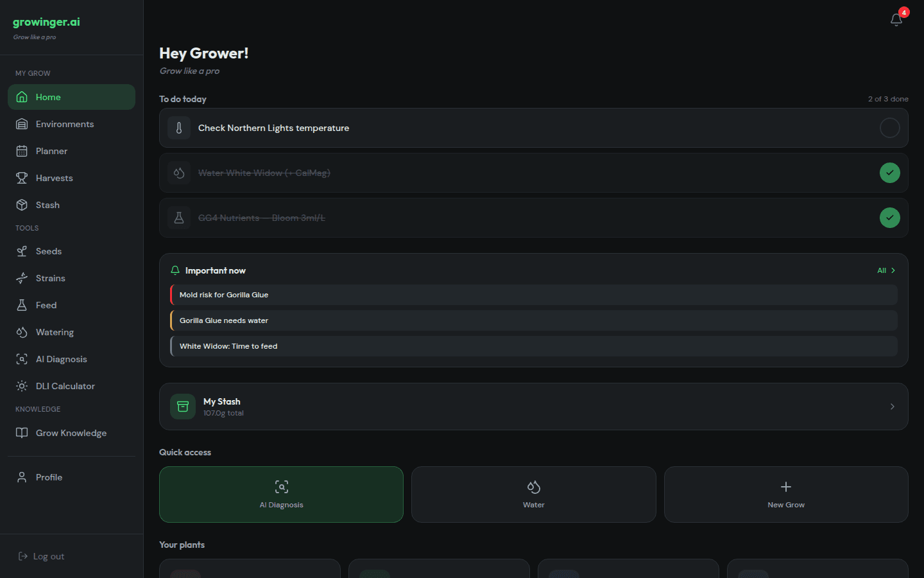Open Grow Knowledge in the sidebar
The height and width of the screenshot is (578, 924).
[71, 433]
